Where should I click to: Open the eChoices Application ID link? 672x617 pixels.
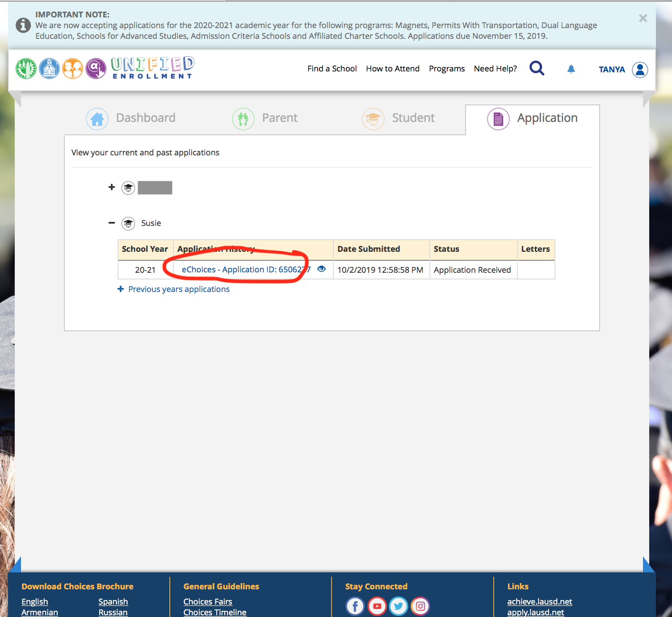coord(246,270)
